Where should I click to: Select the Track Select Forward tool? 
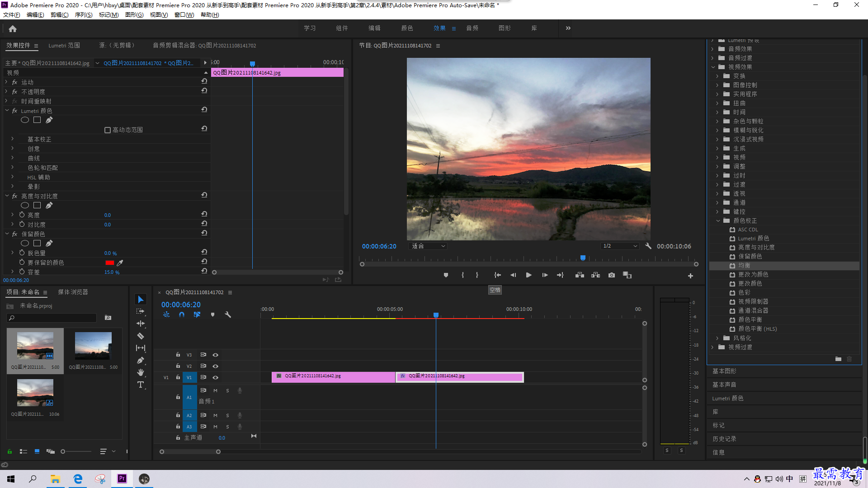click(141, 311)
